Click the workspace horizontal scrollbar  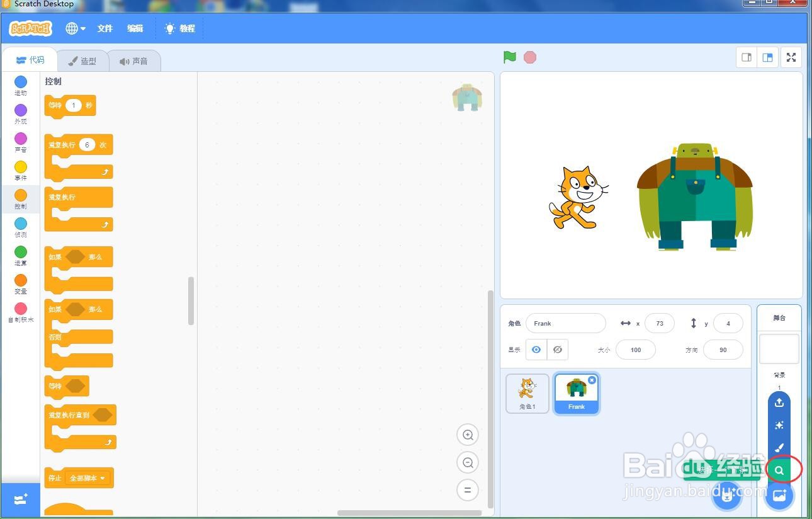(410, 513)
